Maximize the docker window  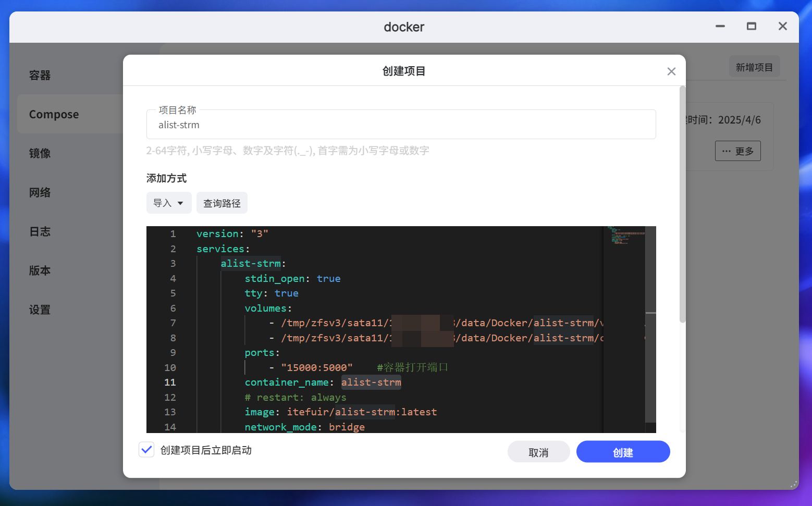[752, 26]
